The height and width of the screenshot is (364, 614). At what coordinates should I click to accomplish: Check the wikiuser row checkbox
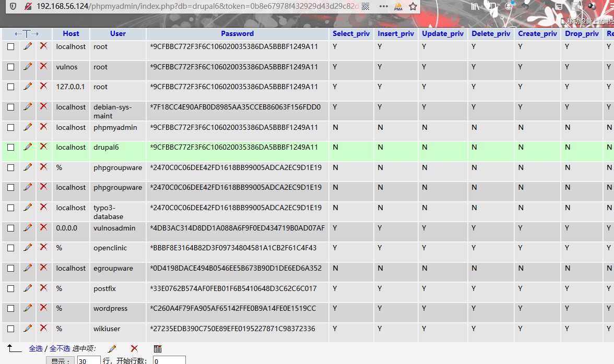point(10,329)
